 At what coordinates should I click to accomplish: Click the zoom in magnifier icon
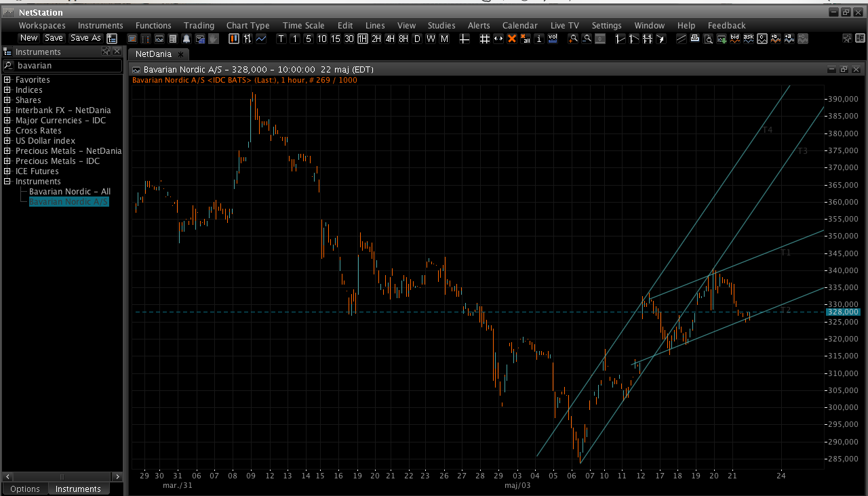point(573,39)
